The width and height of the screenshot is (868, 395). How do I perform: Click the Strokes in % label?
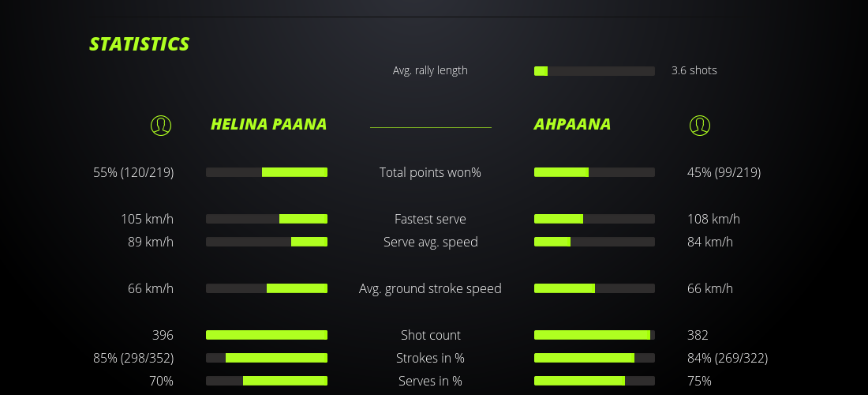430,358
